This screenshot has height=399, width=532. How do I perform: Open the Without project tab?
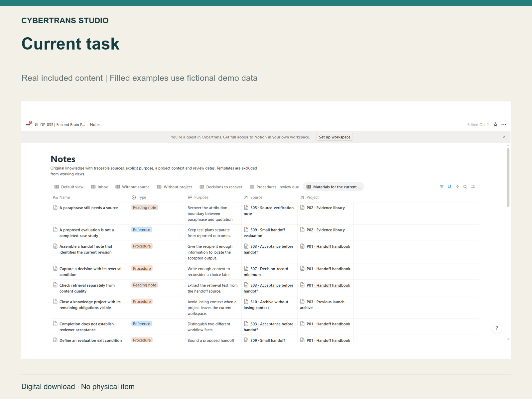(x=175, y=187)
